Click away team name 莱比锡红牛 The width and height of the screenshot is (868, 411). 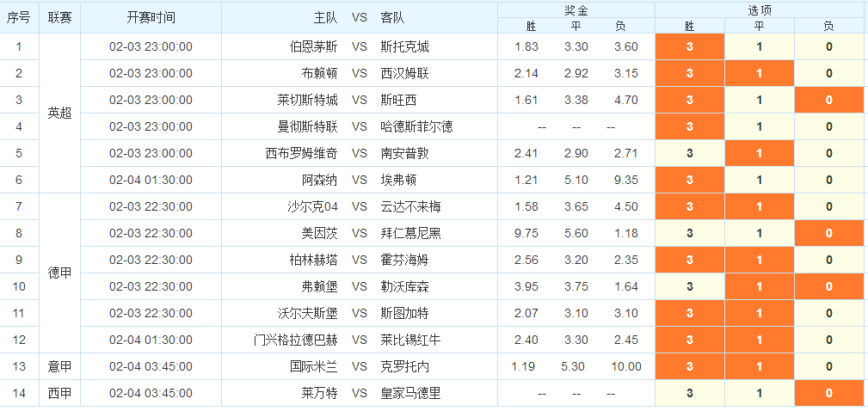(x=410, y=340)
